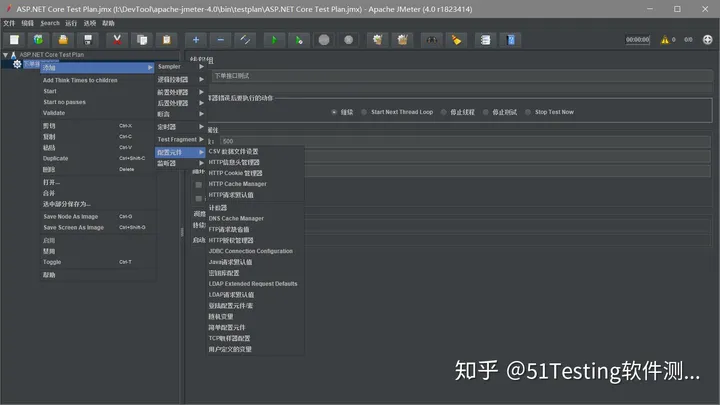Open the Test Fragment submenu

[x=180, y=139]
